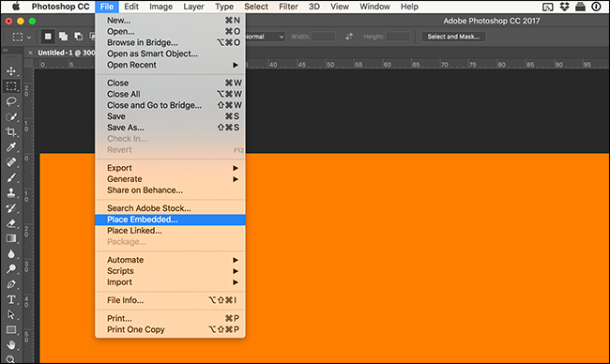610x364 pixels.
Task: Expand the collapsed toolbox double-arrow
Action: coord(6,50)
